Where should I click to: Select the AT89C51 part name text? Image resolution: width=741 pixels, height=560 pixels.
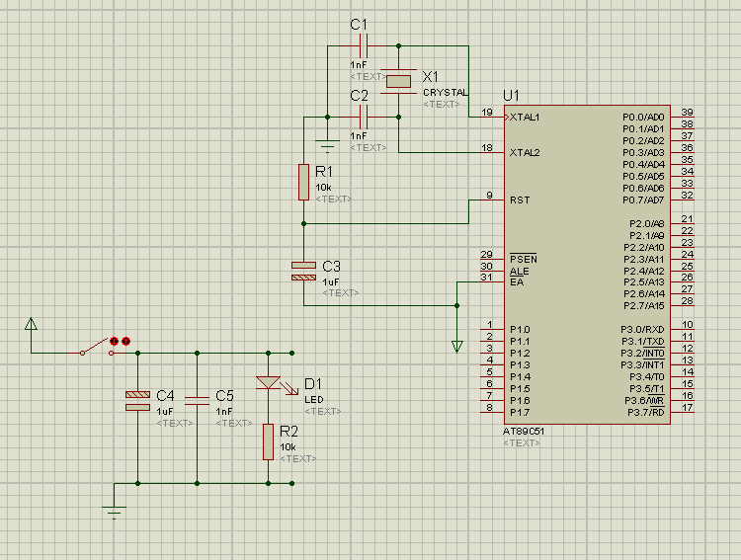[x=524, y=432]
